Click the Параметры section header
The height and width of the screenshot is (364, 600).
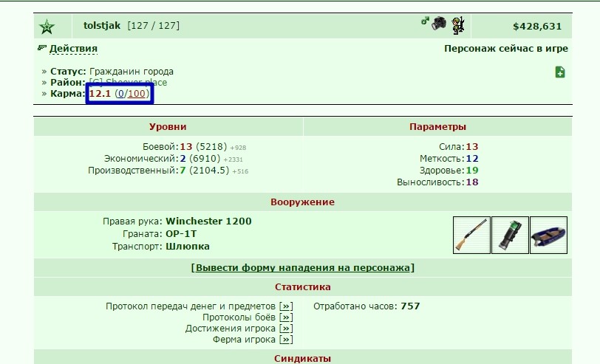click(x=437, y=126)
